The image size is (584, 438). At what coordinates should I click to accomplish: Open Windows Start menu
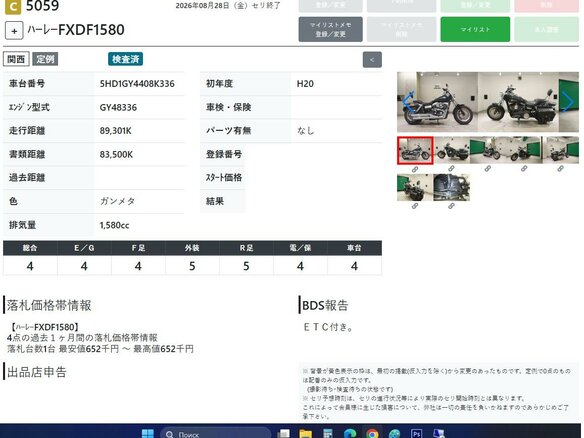(148, 434)
